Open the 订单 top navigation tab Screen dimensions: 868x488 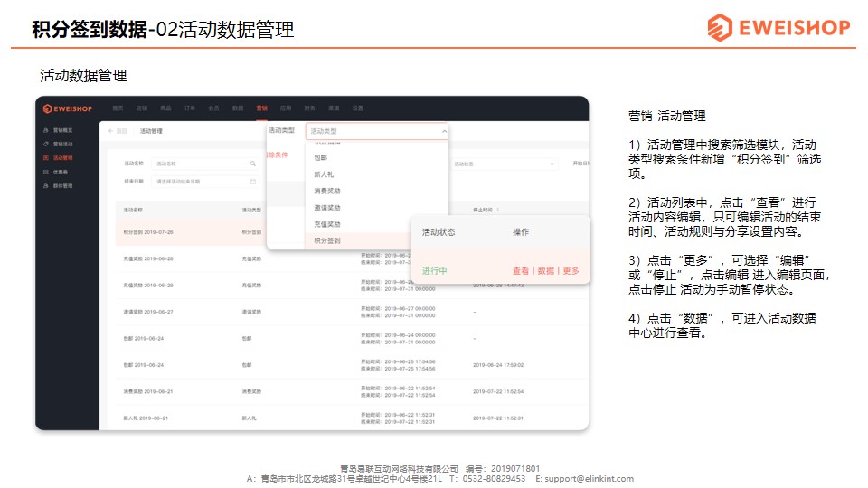(x=190, y=108)
